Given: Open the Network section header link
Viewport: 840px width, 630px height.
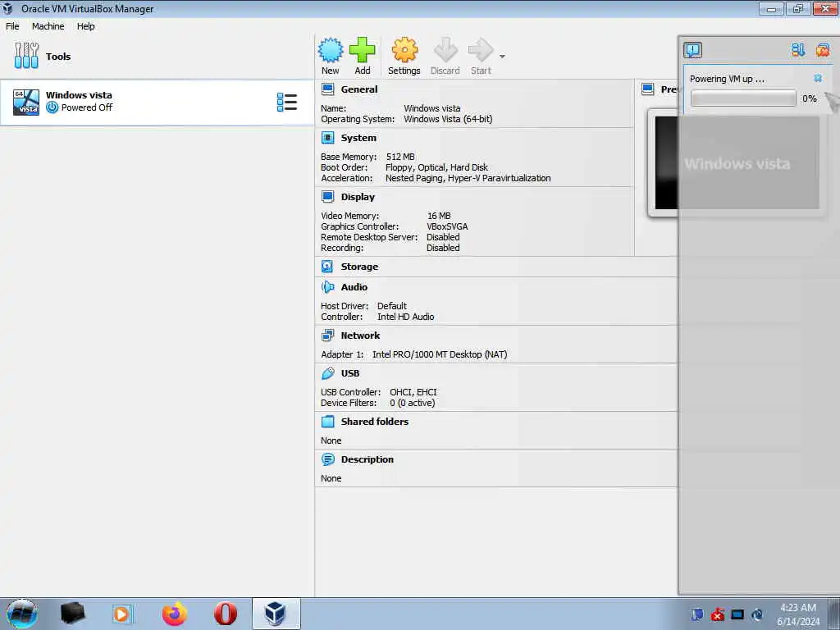Looking at the screenshot, I should 360,336.
